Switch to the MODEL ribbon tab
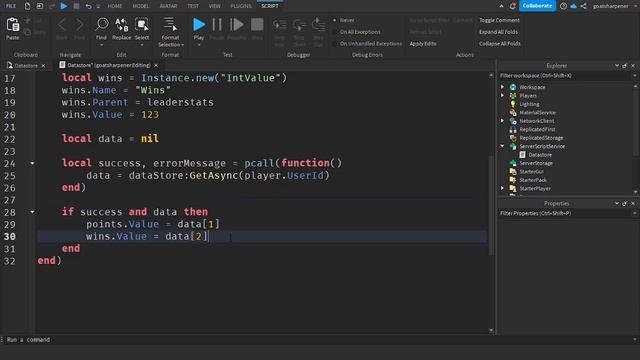This screenshot has height=360, width=640. 141,6
